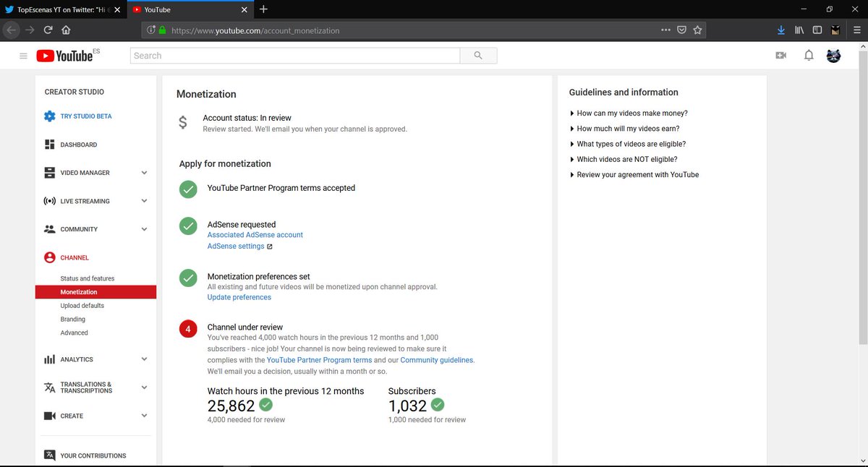Screen dimensions: 868x467
Task: Open the Firefox library icon
Action: (x=799, y=30)
